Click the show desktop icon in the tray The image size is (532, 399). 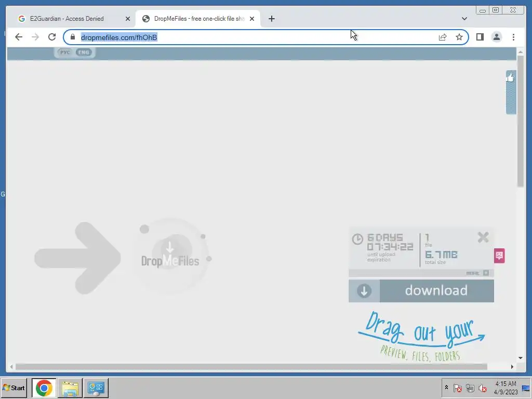(x=526, y=388)
